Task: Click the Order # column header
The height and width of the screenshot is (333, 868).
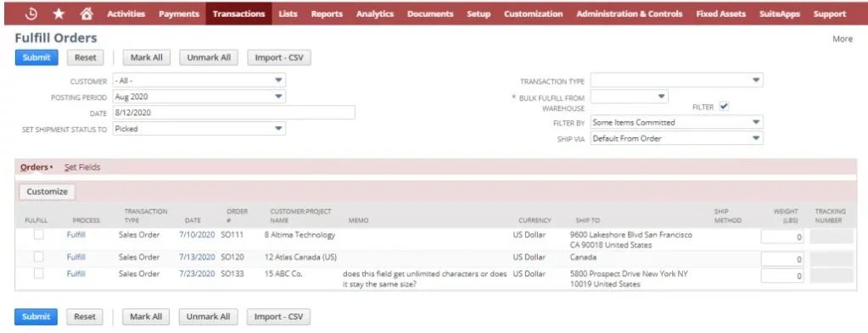Action: tap(237, 216)
